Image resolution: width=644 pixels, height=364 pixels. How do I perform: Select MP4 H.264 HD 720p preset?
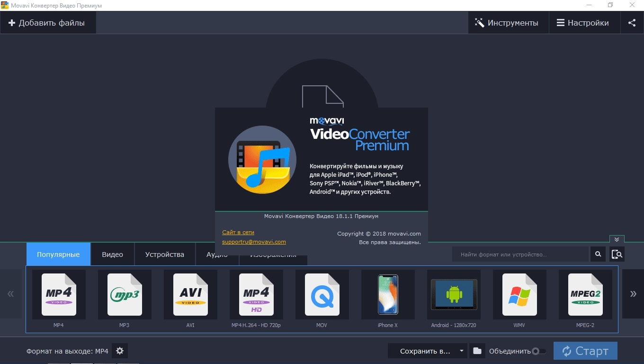(x=256, y=294)
